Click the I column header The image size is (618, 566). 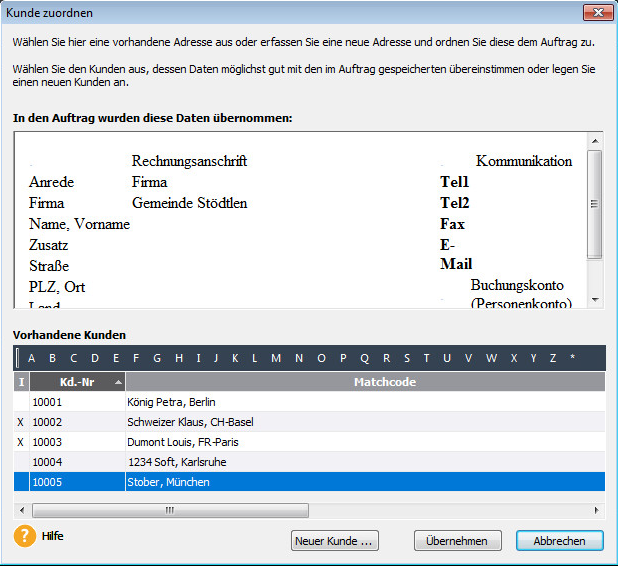[21, 382]
